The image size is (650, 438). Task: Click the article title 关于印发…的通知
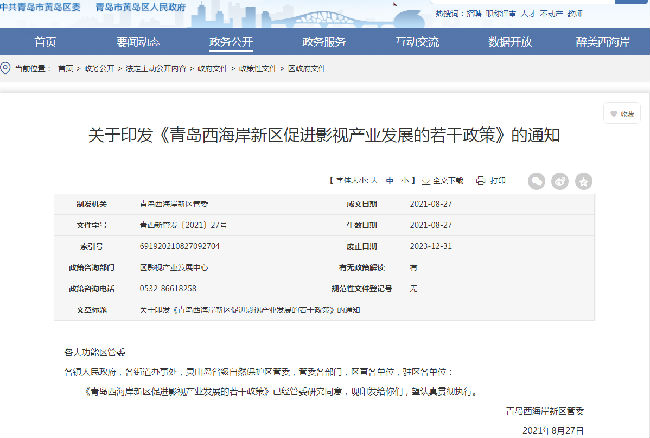point(324,136)
